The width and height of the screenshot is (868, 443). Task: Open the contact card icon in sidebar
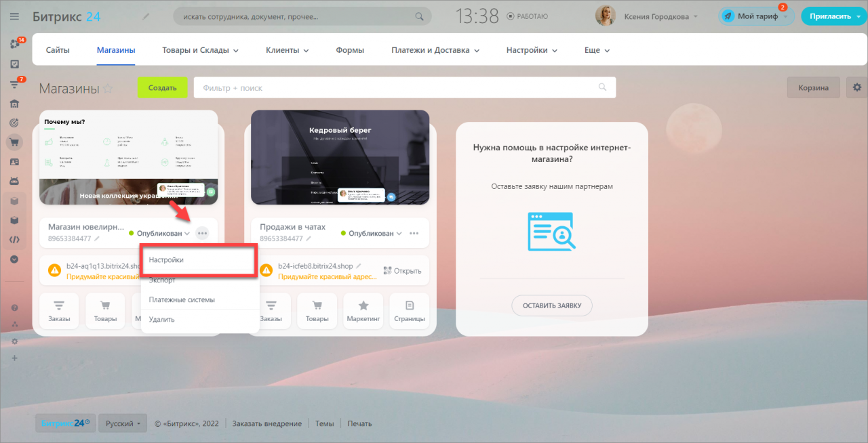(15, 162)
